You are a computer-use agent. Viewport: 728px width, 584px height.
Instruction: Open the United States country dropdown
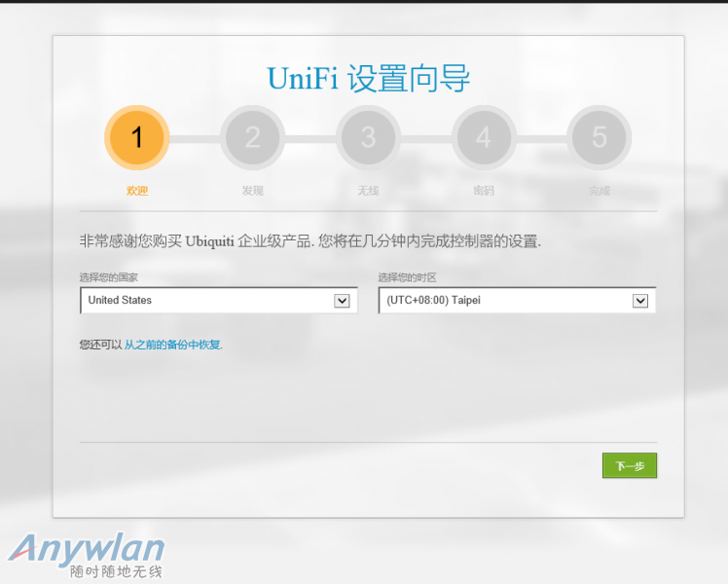click(x=219, y=301)
